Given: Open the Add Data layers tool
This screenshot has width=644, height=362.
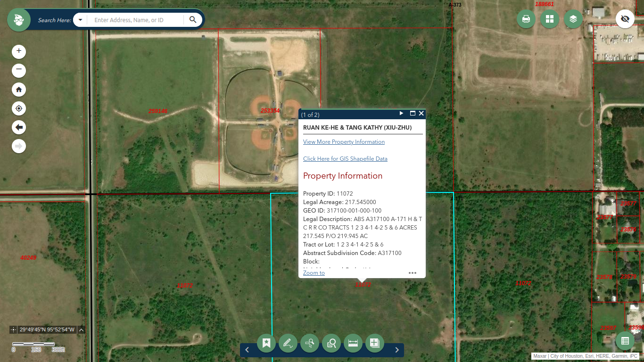Looking at the screenshot, I should (375, 343).
